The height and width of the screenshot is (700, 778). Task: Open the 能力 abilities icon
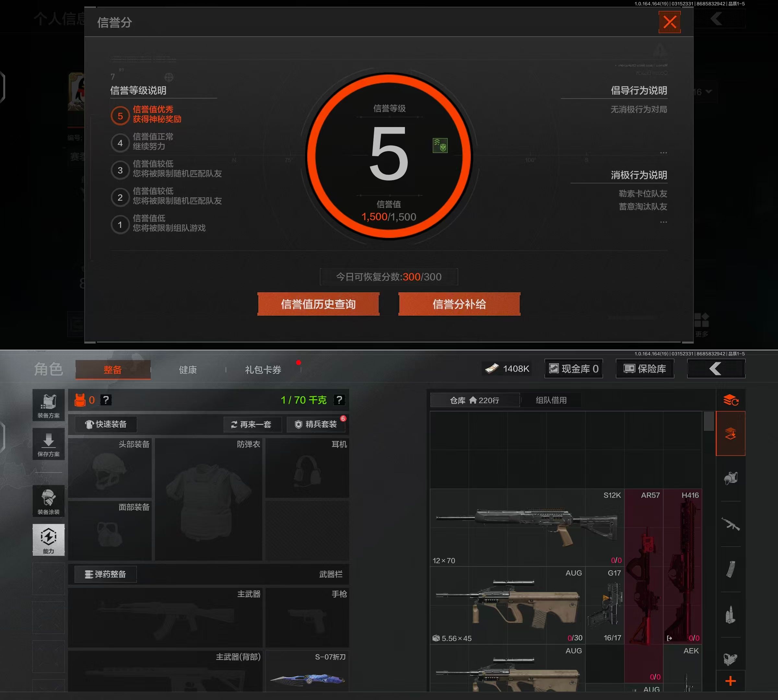pyautogui.click(x=49, y=540)
